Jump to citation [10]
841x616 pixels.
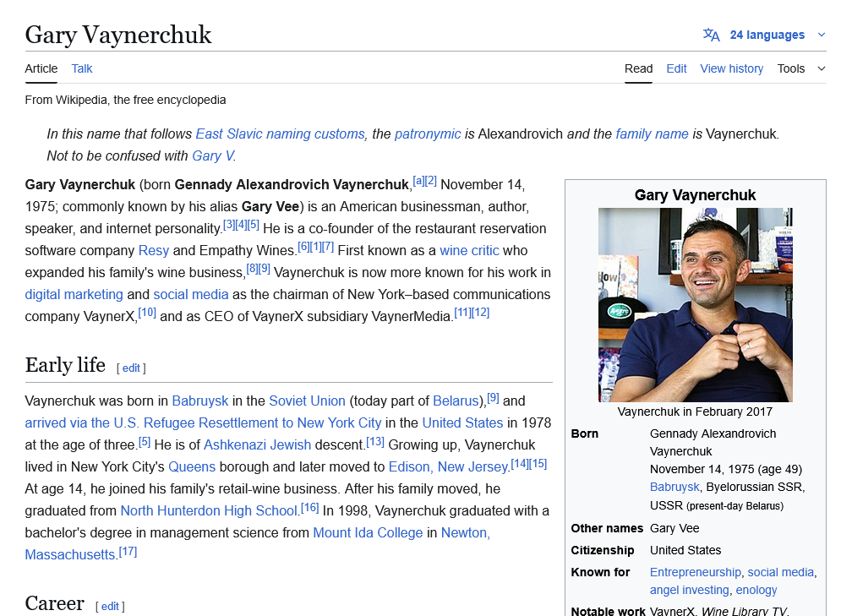147,313
